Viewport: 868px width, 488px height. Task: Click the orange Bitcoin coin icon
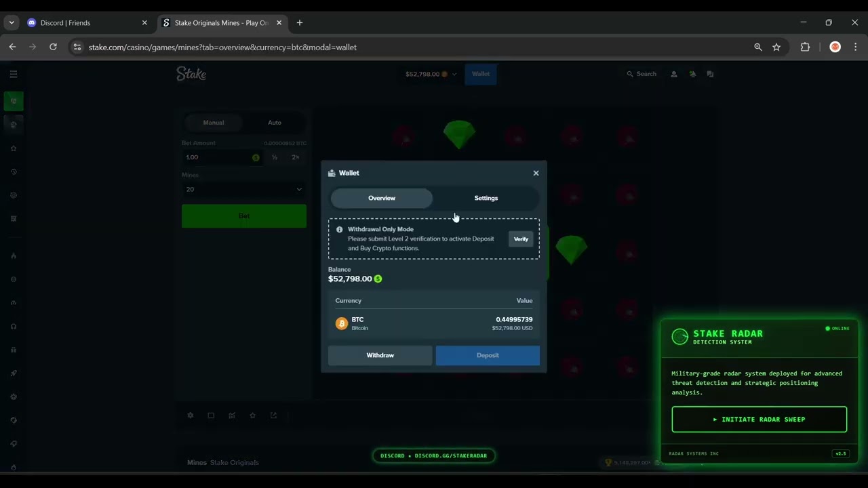342,323
